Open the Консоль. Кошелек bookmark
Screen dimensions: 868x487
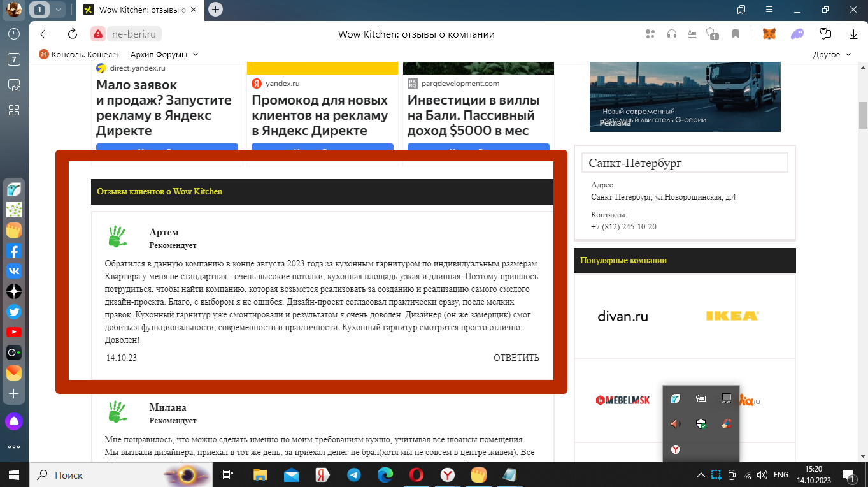80,54
